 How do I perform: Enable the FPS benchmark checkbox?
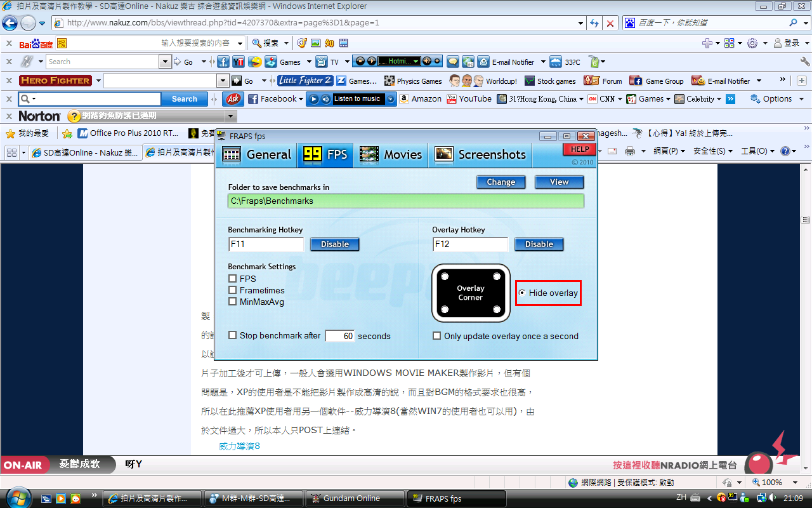point(233,279)
